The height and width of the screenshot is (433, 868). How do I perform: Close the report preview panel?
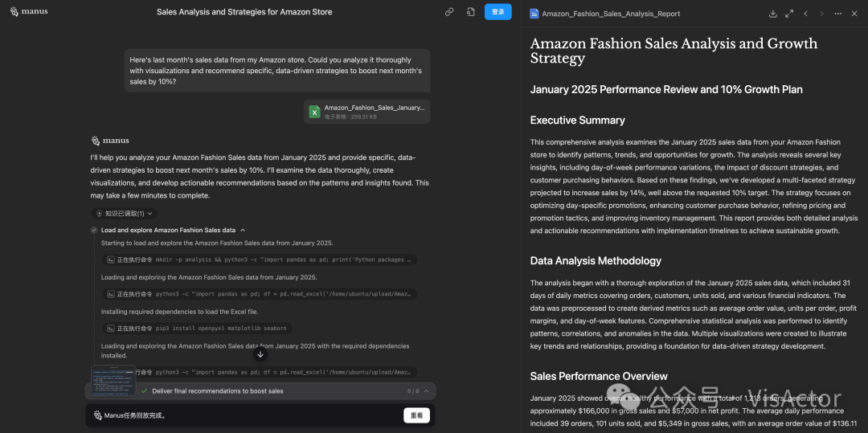[x=855, y=14]
